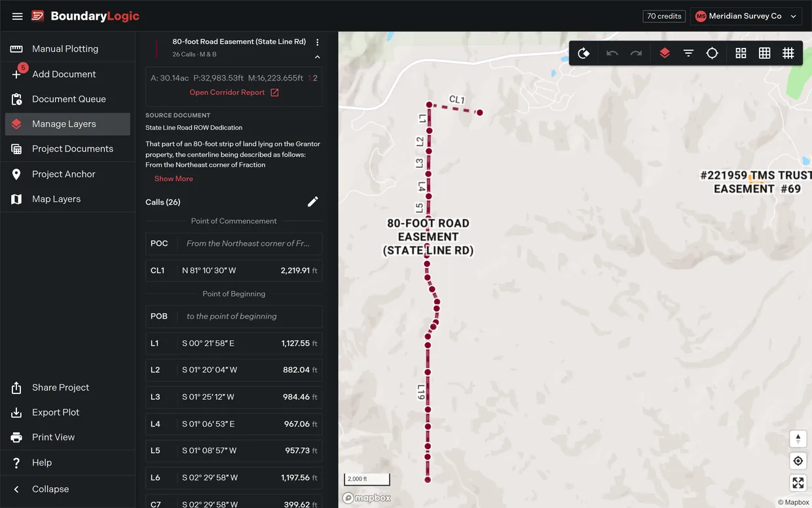The height and width of the screenshot is (508, 812).
Task: Click the redo arrow in map toolbar
Action: pyautogui.click(x=636, y=53)
